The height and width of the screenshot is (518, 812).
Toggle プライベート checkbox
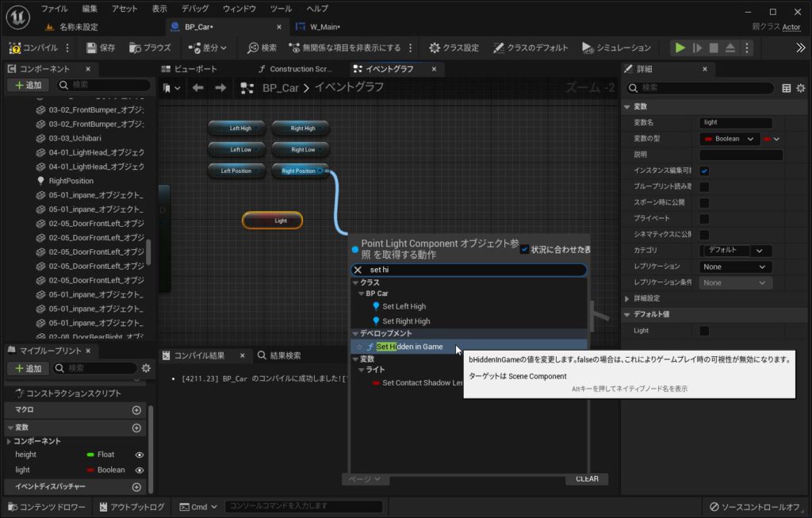(704, 219)
